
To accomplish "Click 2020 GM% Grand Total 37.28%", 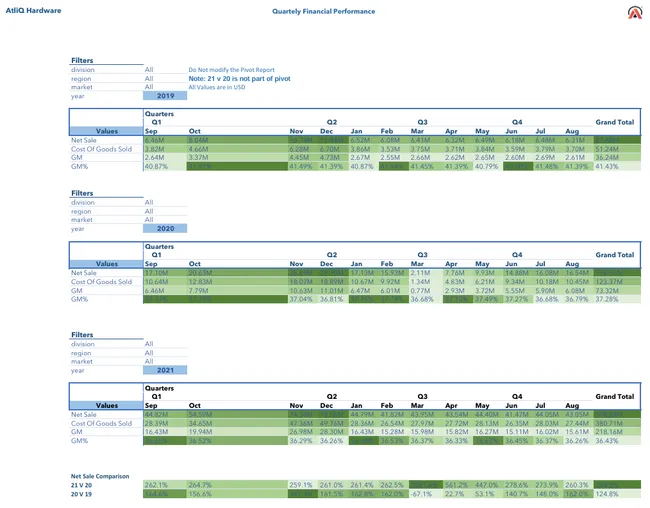I will click(x=617, y=299).
